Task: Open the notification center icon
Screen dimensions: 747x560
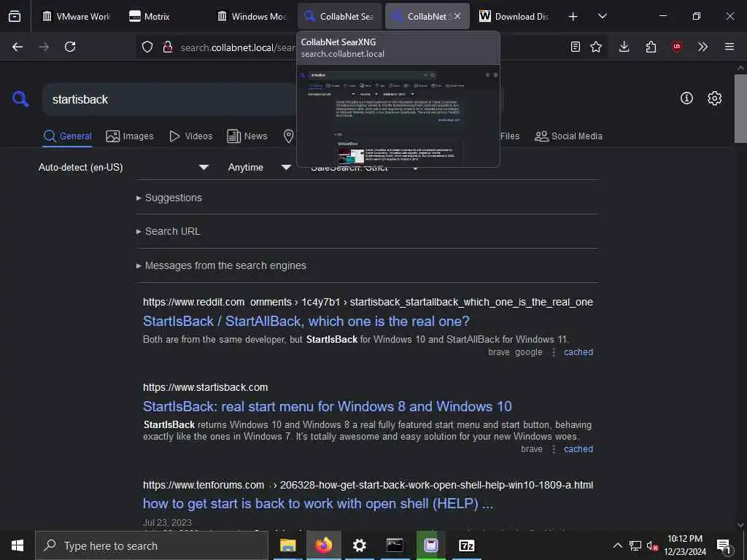Action: click(x=723, y=545)
